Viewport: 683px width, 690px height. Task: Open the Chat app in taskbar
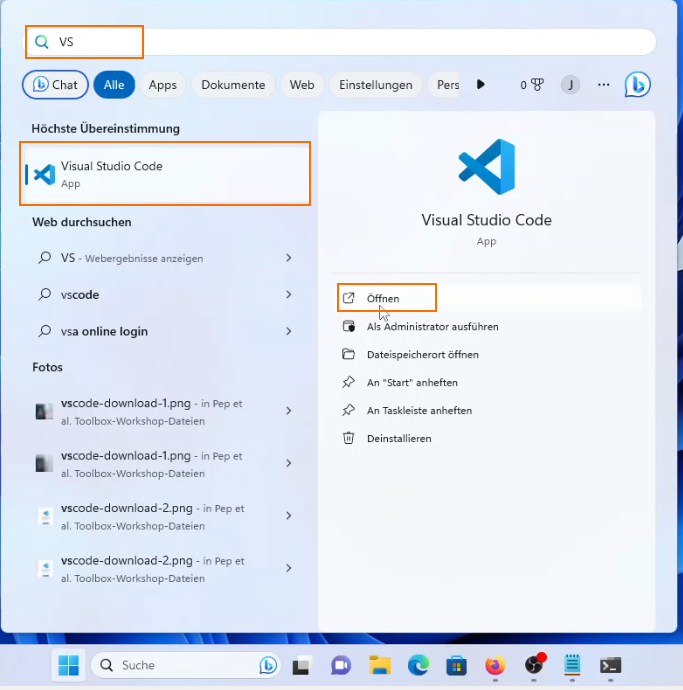point(341,665)
